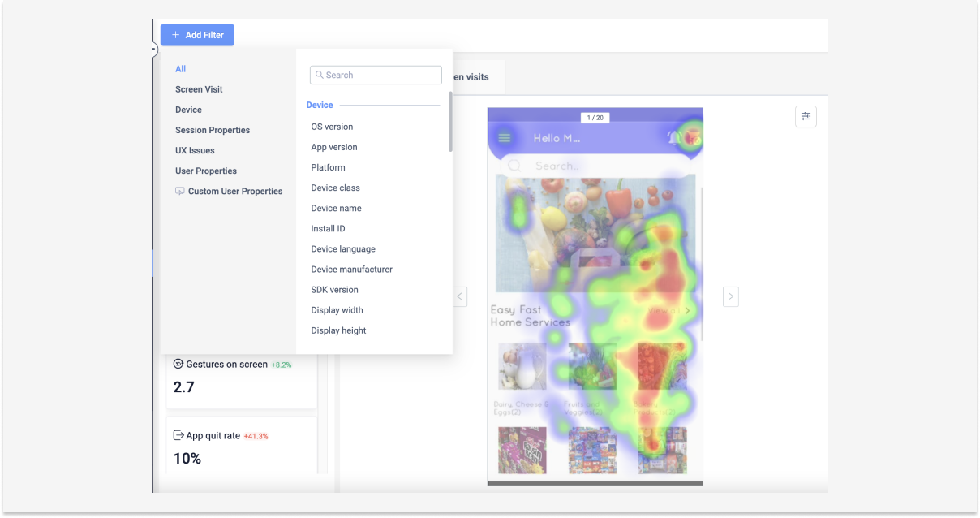Open heatmap display settings via sliders icon

click(806, 116)
